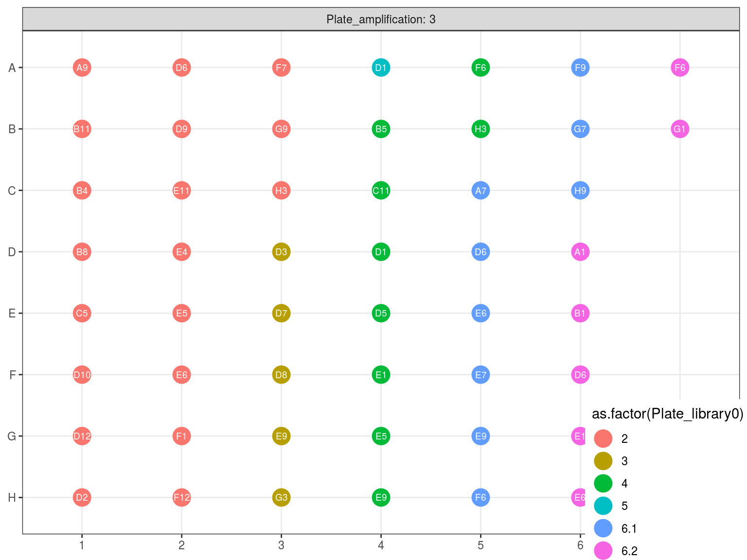
Task: Select the olive point labeled D8
Action: click(x=281, y=375)
